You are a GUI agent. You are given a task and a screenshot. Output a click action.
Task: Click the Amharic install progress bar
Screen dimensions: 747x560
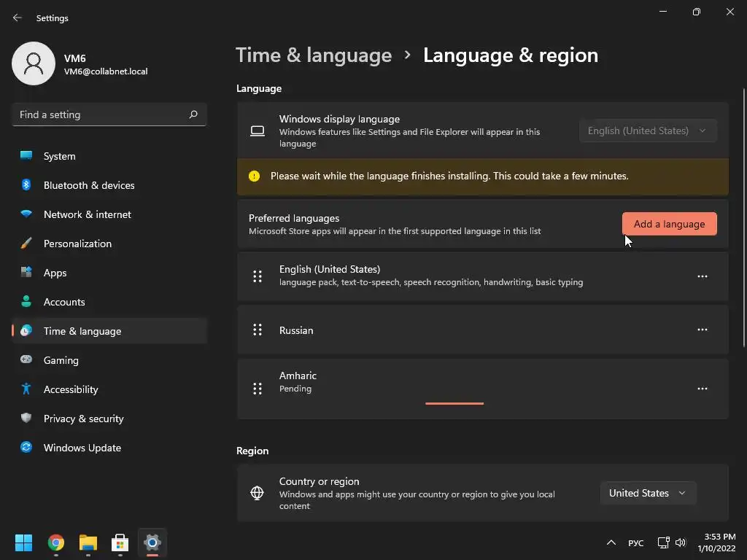(x=454, y=403)
